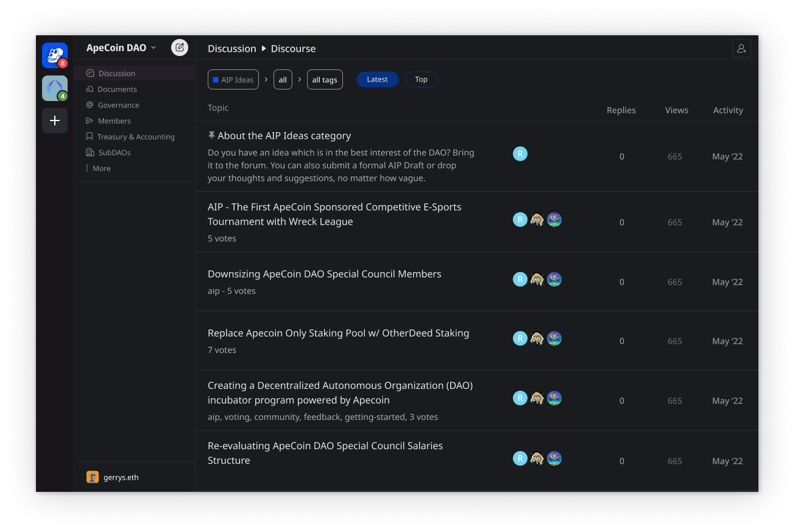798x532 pixels.
Task: Enable the Latest sorting filter
Action: click(377, 79)
